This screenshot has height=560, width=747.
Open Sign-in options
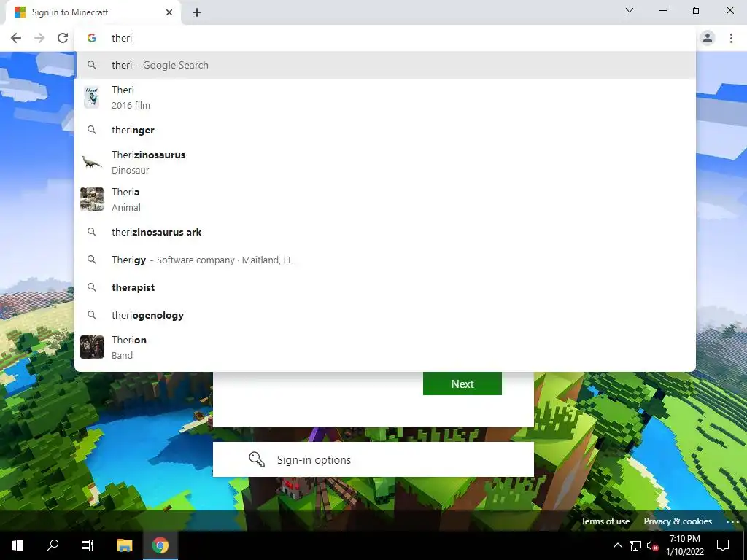[x=373, y=459]
